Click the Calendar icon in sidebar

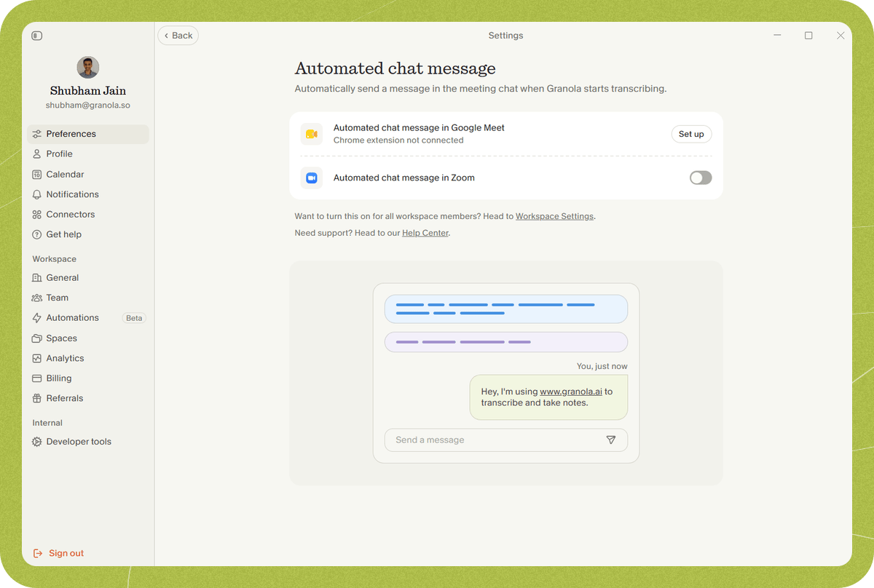click(37, 175)
